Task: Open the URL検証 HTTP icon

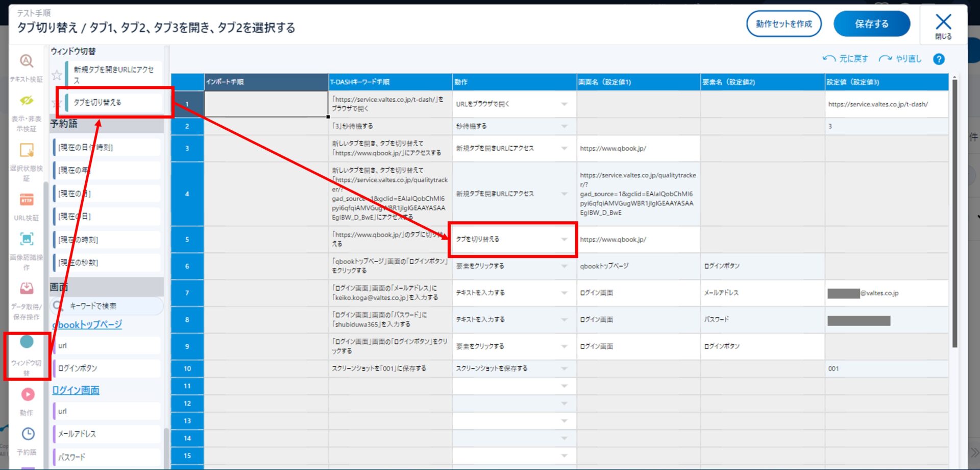Action: 27,200
